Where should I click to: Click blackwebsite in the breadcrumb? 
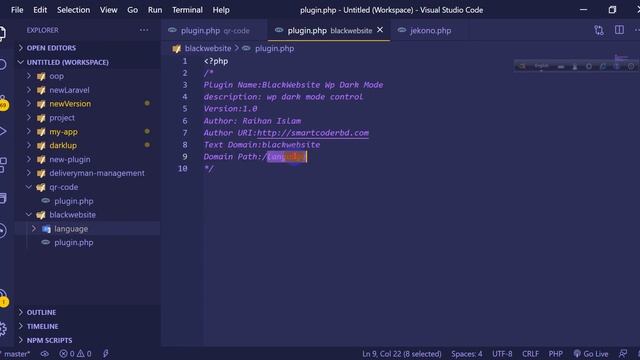(208, 49)
